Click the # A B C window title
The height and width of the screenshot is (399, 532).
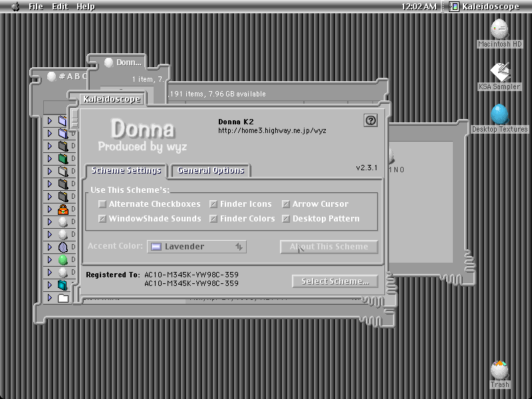(x=73, y=76)
